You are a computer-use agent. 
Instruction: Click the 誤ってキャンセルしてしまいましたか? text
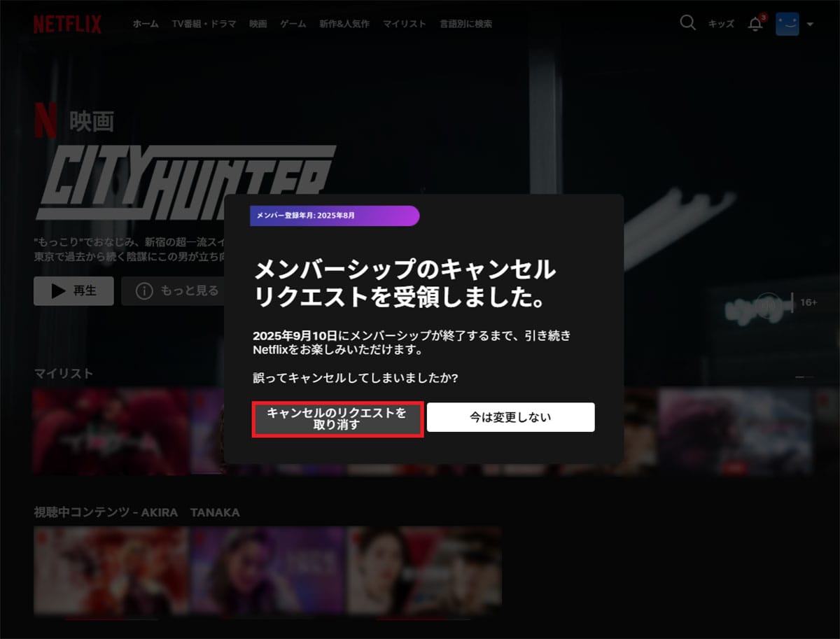(x=356, y=378)
